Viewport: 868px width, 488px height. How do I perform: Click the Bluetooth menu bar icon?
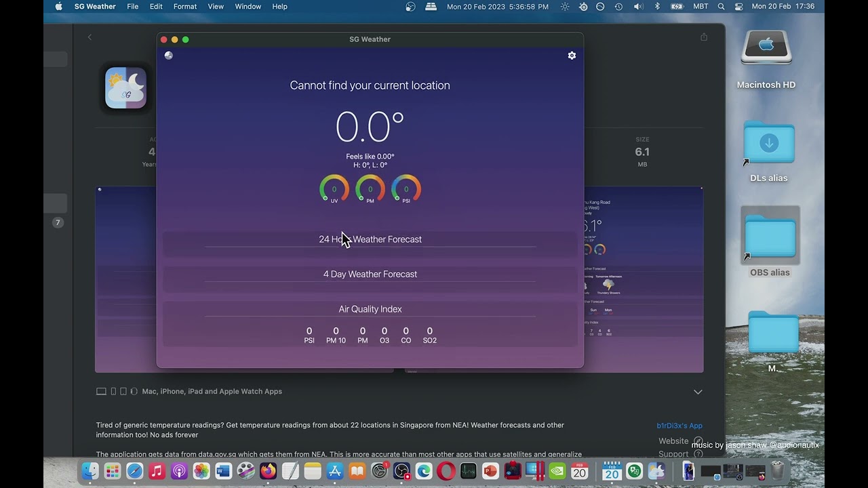point(657,6)
